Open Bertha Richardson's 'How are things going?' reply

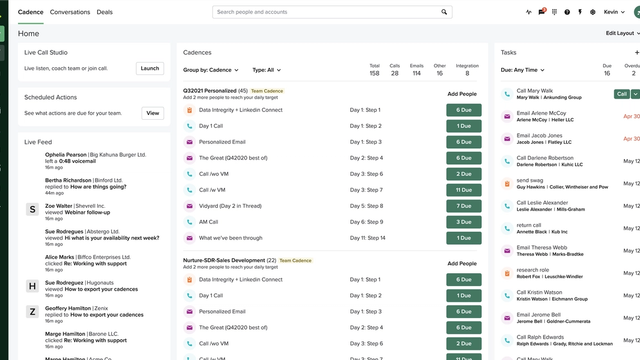coord(98,187)
